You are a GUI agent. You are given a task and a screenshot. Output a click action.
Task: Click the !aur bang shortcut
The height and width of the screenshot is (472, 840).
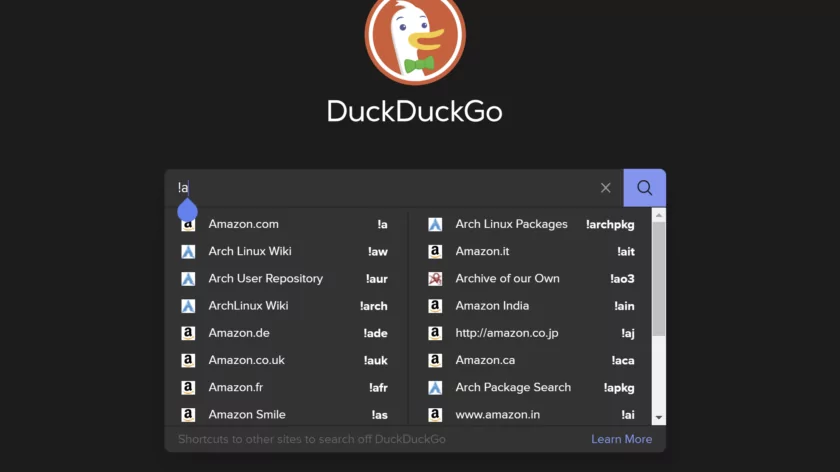[377, 279]
